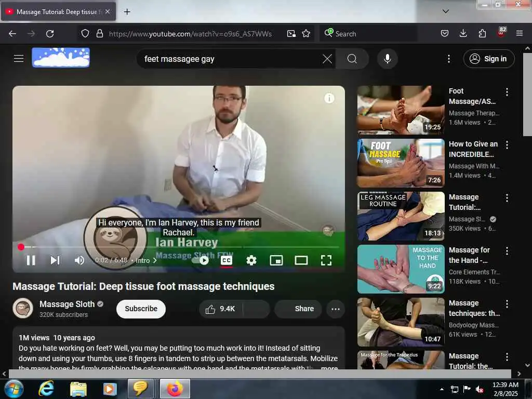Click the Firefox Search box
Image resolution: width=532 pixels, height=399 pixels.
[x=368, y=34]
